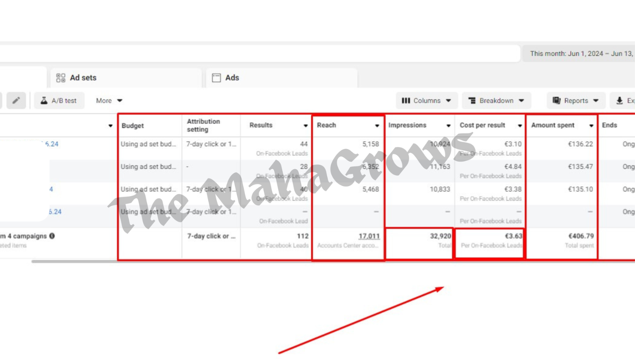Open Cost per result column dropdown arrow
635x364 pixels.
pos(520,126)
